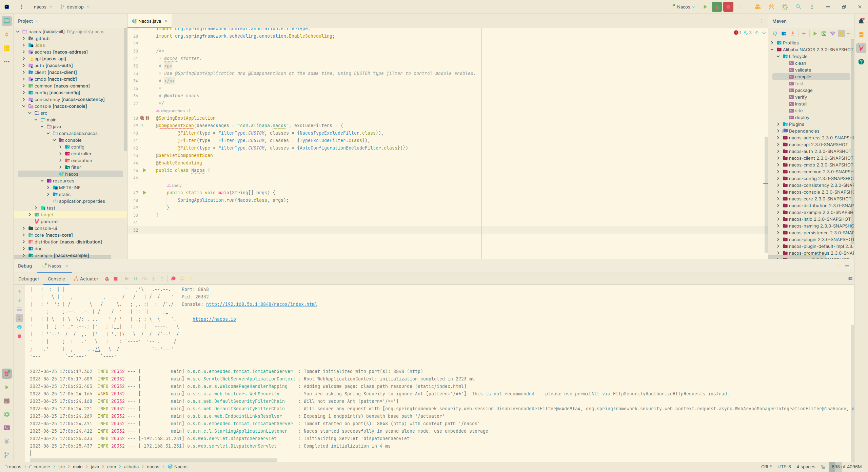The width and height of the screenshot is (868, 472).
Task: Expand Plugins node in Maven panel
Action: [778, 124]
